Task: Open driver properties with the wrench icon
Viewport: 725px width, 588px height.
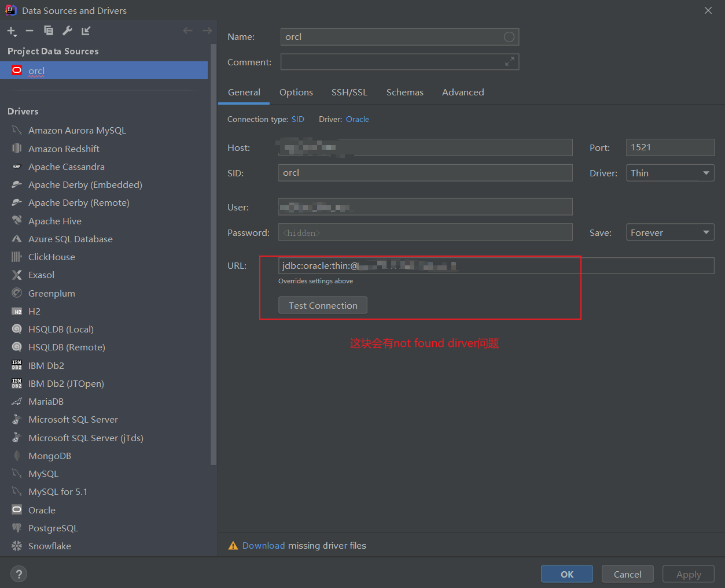Action: [67, 31]
